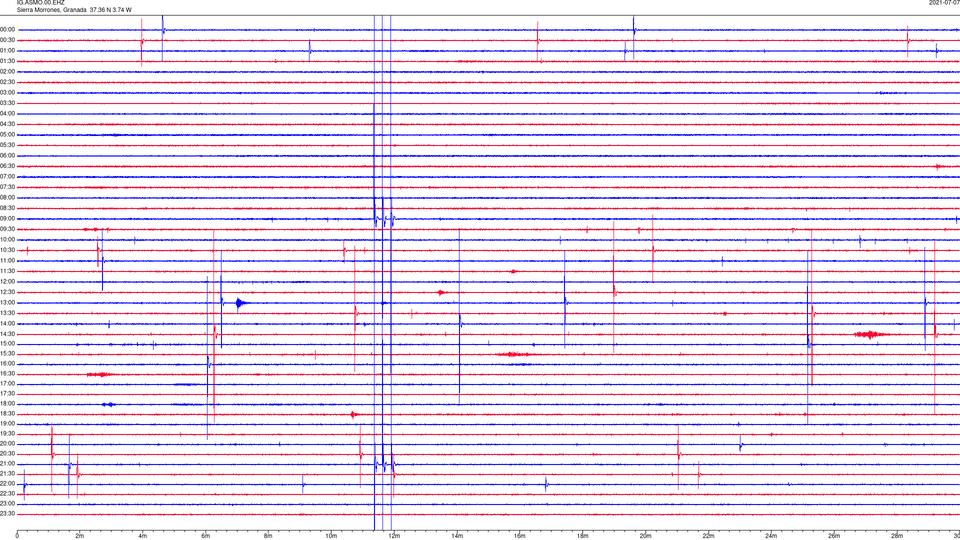Pick the 24m axis tick label
This screenshot has height=540, width=960.
(x=771, y=536)
